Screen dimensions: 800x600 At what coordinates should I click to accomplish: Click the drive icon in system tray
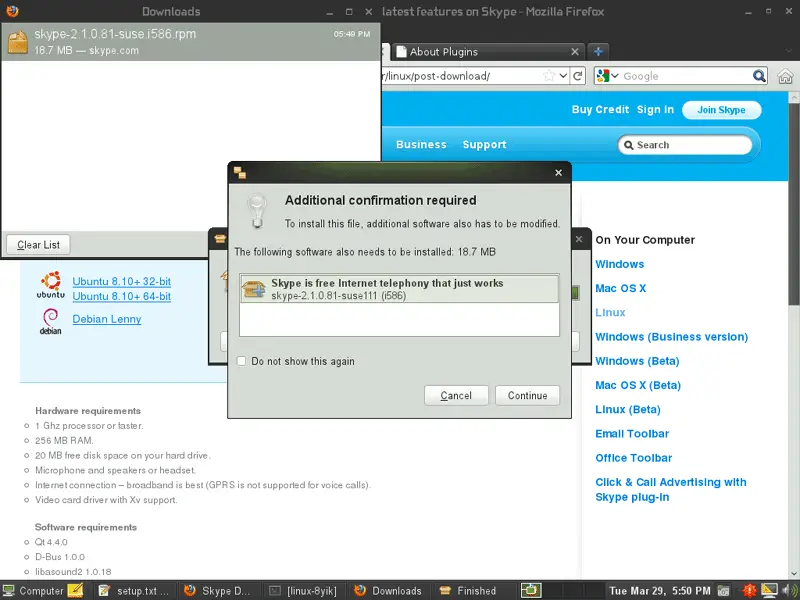pos(723,591)
